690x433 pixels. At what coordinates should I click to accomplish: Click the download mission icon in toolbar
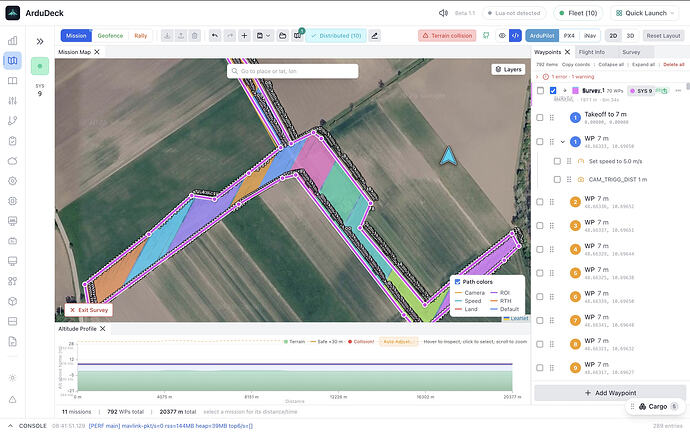click(x=167, y=36)
